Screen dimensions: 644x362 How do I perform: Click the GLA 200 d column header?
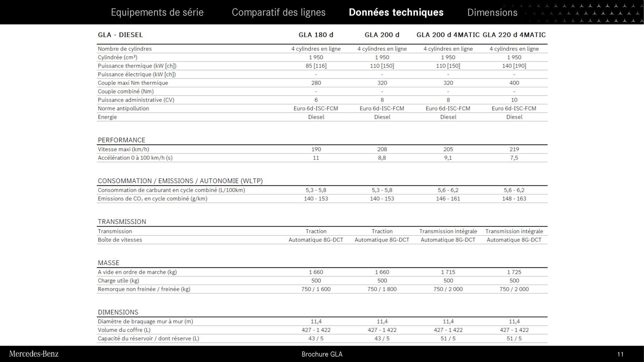click(382, 35)
